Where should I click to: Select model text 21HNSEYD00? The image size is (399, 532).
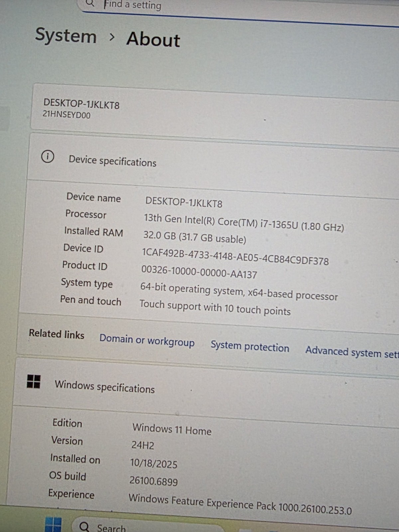66,115
